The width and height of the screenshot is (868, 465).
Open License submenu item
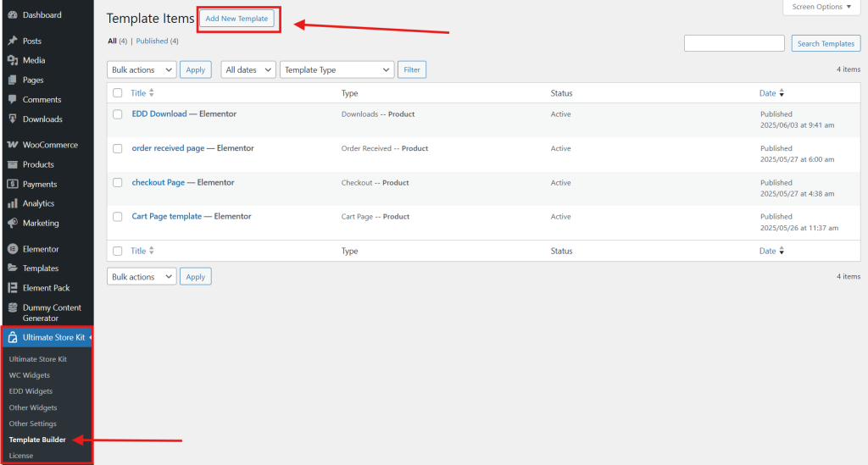21,456
